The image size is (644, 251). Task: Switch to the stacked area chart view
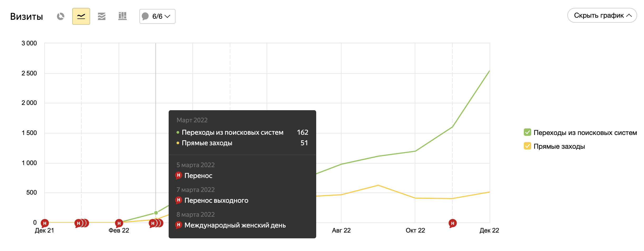tap(102, 16)
